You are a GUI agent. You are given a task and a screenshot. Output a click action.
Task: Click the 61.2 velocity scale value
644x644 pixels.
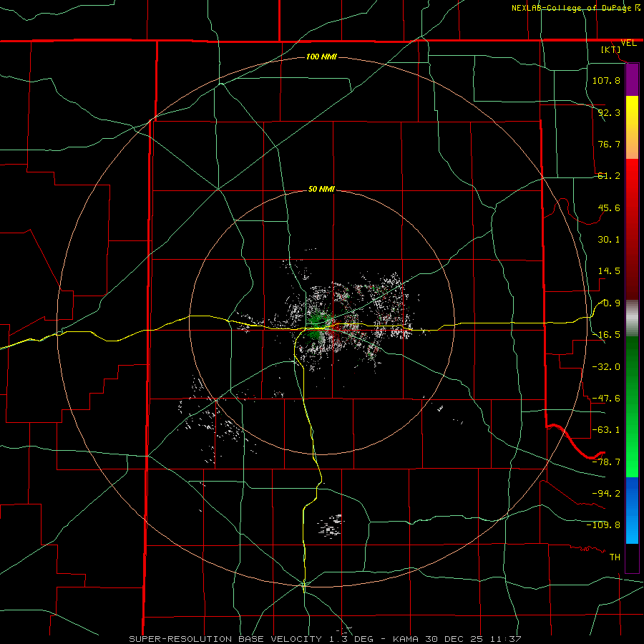click(x=609, y=176)
